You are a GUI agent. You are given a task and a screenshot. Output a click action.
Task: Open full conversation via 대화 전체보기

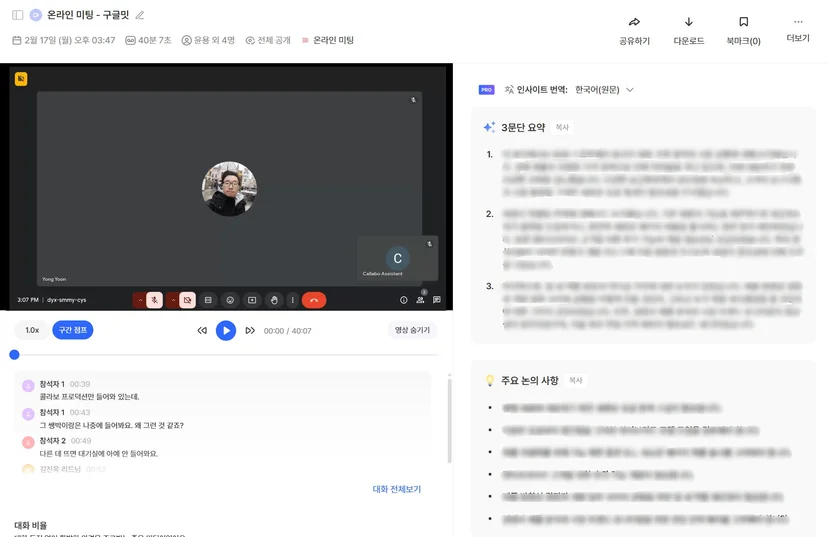397,489
